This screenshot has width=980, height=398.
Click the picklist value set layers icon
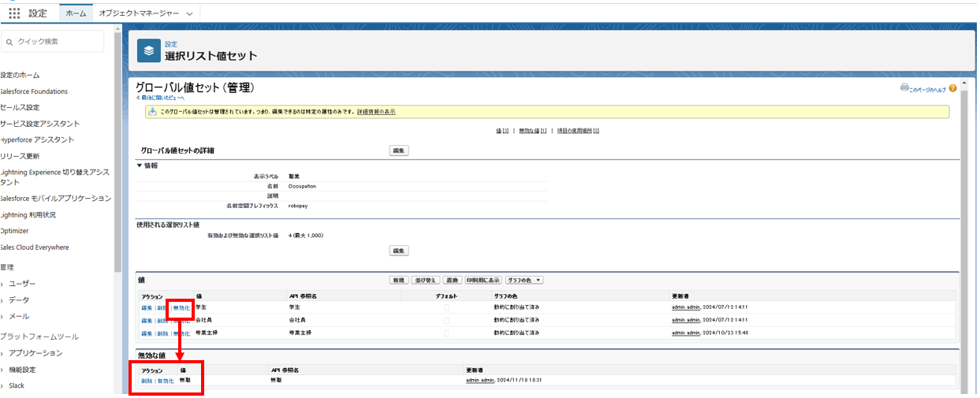149,50
